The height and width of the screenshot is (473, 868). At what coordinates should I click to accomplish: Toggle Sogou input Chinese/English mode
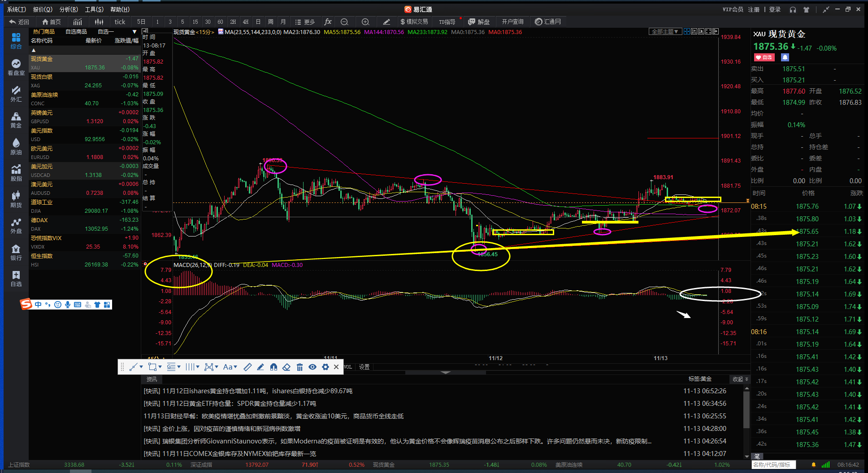[38, 305]
